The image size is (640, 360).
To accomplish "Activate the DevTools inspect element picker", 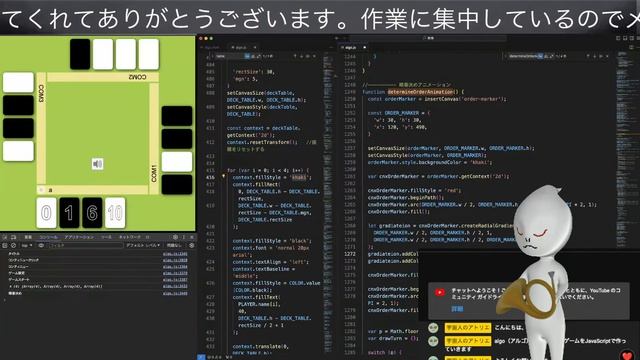I will click(5, 237).
